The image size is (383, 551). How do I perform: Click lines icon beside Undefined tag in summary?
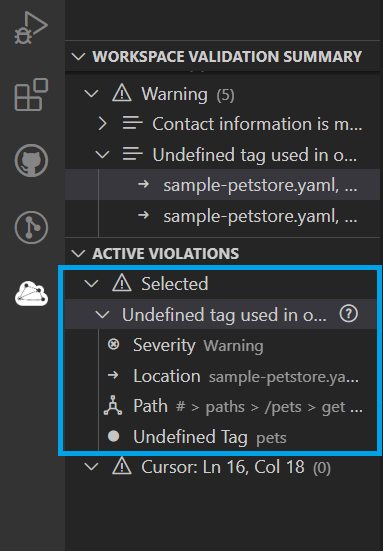click(132, 154)
